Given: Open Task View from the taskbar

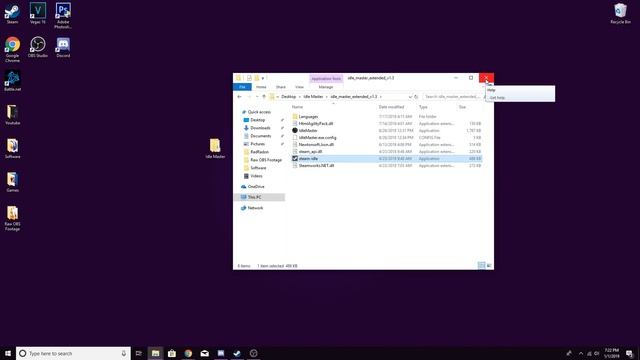Looking at the screenshot, I should (139, 353).
